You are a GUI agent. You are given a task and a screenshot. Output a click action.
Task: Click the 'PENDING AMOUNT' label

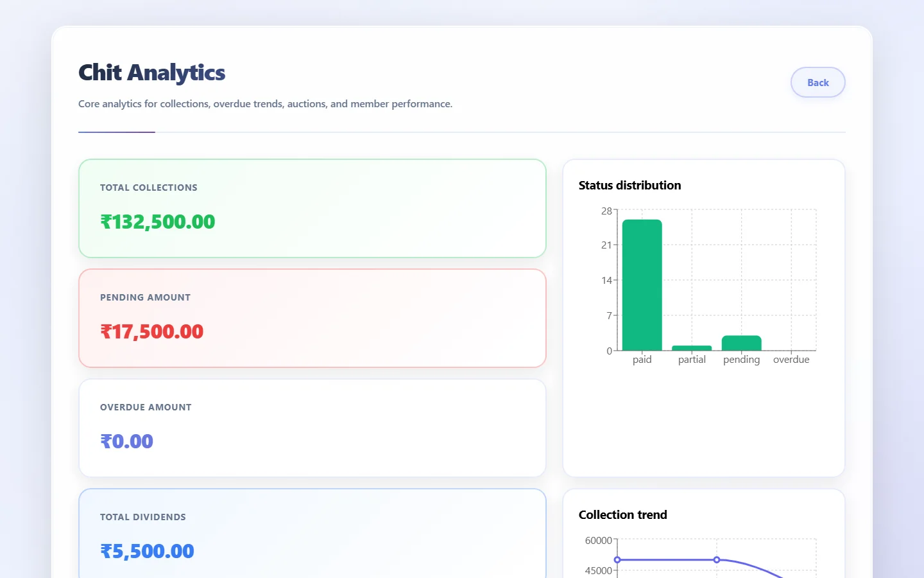pyautogui.click(x=145, y=297)
